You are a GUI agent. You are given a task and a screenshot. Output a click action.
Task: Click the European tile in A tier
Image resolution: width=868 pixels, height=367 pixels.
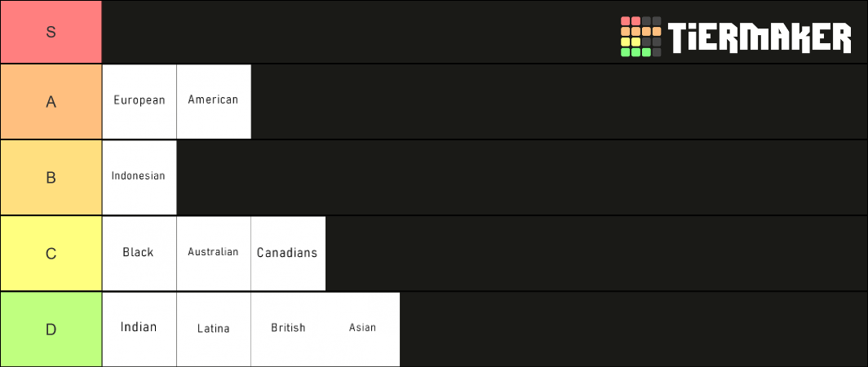coord(139,101)
